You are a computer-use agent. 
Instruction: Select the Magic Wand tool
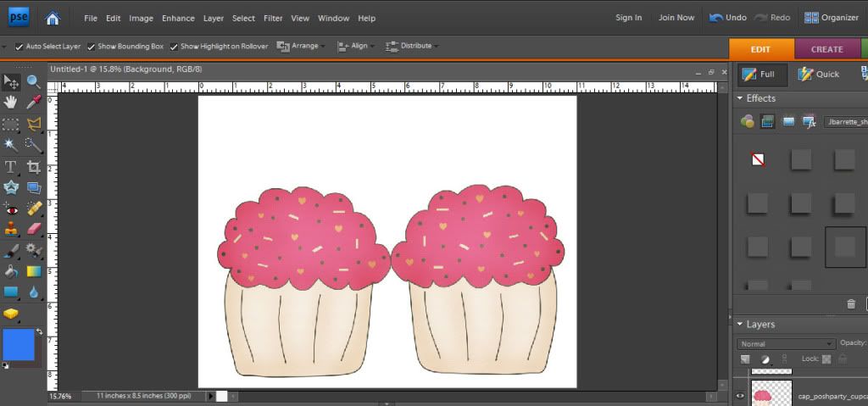10,146
